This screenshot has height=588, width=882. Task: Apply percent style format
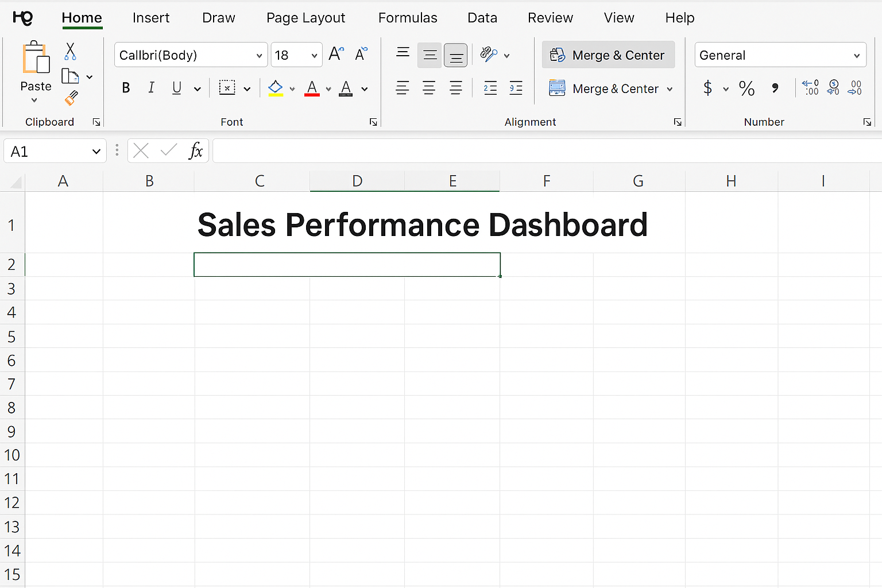(746, 88)
